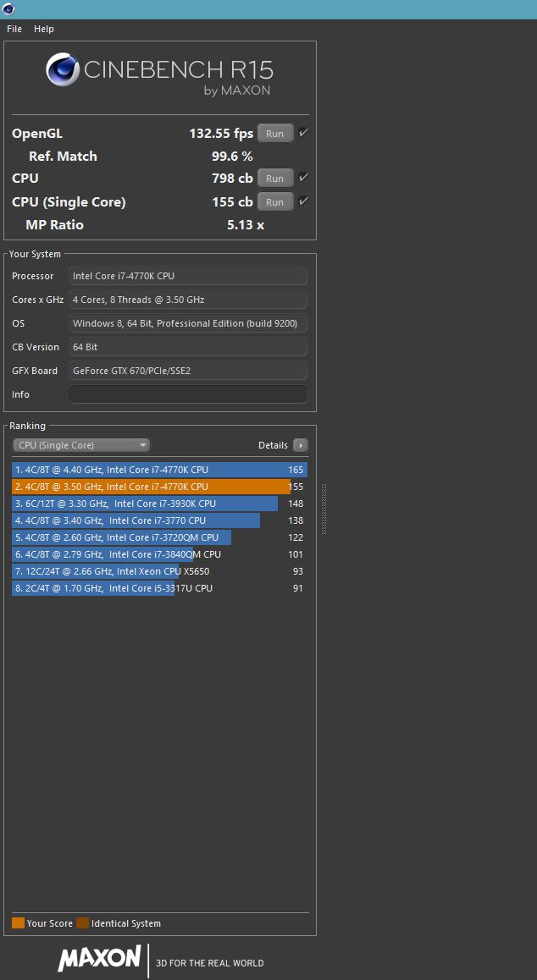Select ranking row 1 i7-4770K at 4.40 GHz

[159, 470]
